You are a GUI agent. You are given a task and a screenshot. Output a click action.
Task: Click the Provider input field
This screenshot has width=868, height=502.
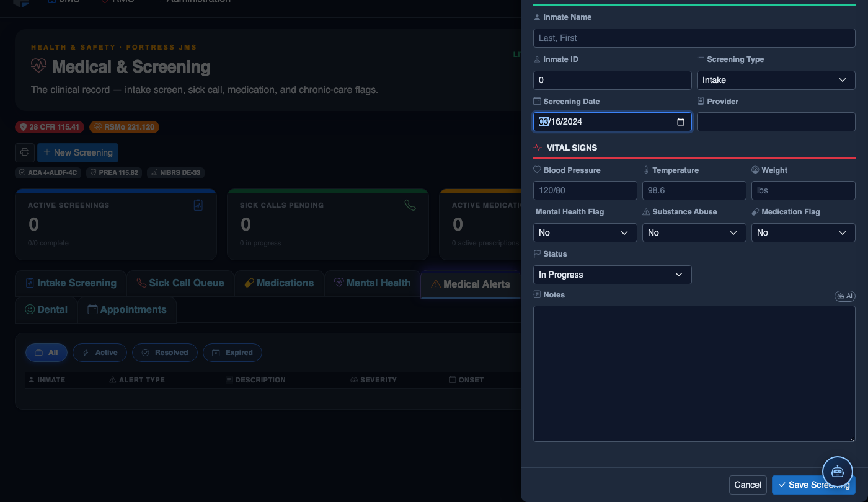776,122
